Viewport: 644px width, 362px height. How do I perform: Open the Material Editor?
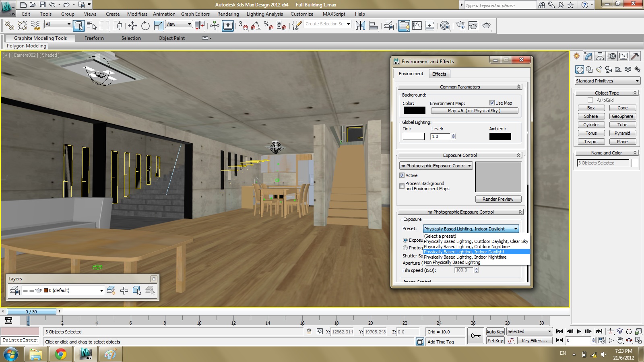point(445,26)
